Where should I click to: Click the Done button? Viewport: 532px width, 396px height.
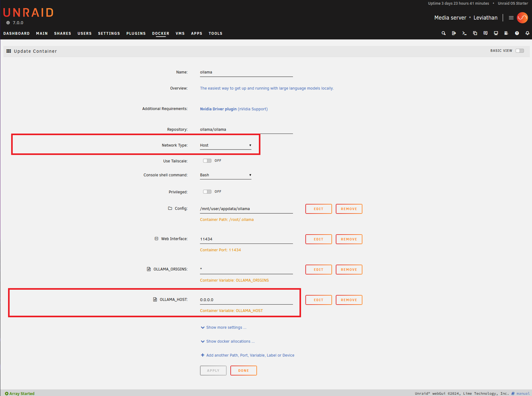243,370
